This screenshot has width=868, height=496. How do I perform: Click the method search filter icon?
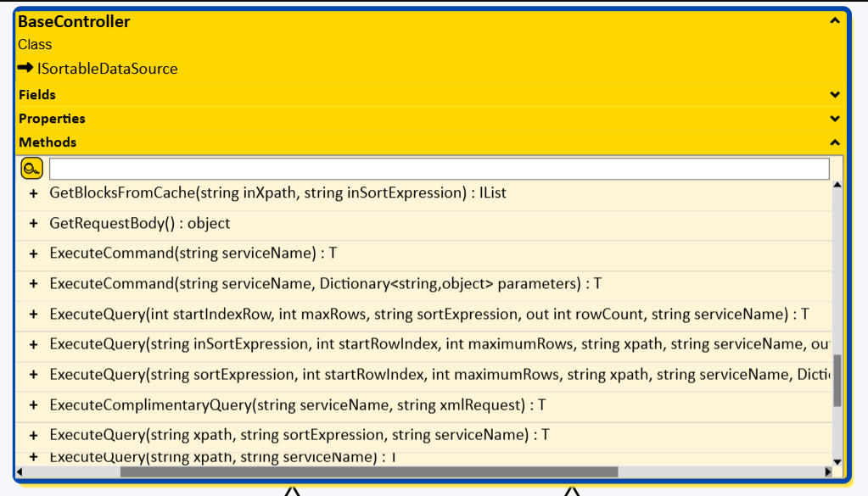tap(31, 169)
